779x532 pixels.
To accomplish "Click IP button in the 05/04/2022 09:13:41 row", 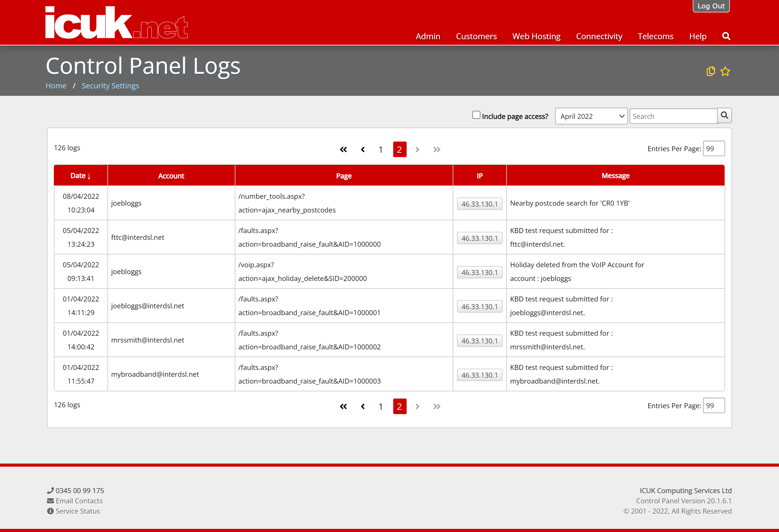I will pos(479,272).
